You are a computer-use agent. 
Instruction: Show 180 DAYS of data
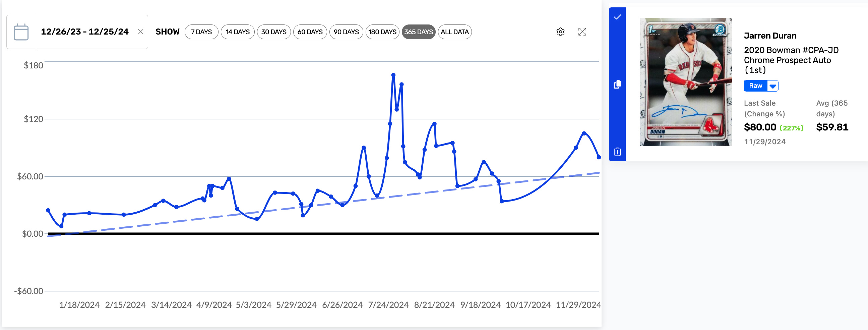(x=382, y=32)
